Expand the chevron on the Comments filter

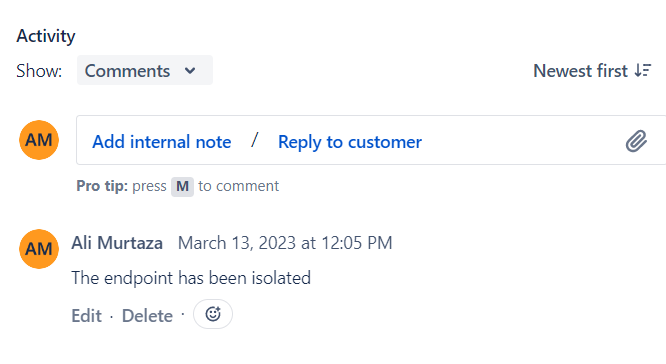pyautogui.click(x=190, y=71)
